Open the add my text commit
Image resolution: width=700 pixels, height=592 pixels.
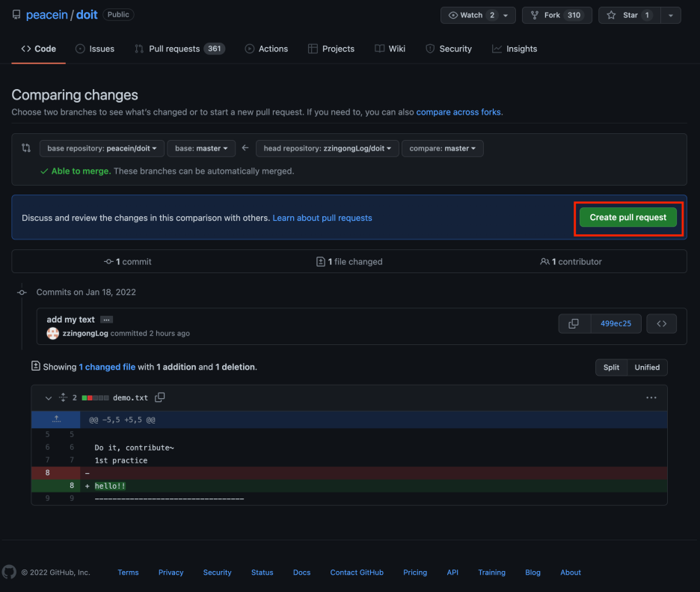[x=70, y=320]
